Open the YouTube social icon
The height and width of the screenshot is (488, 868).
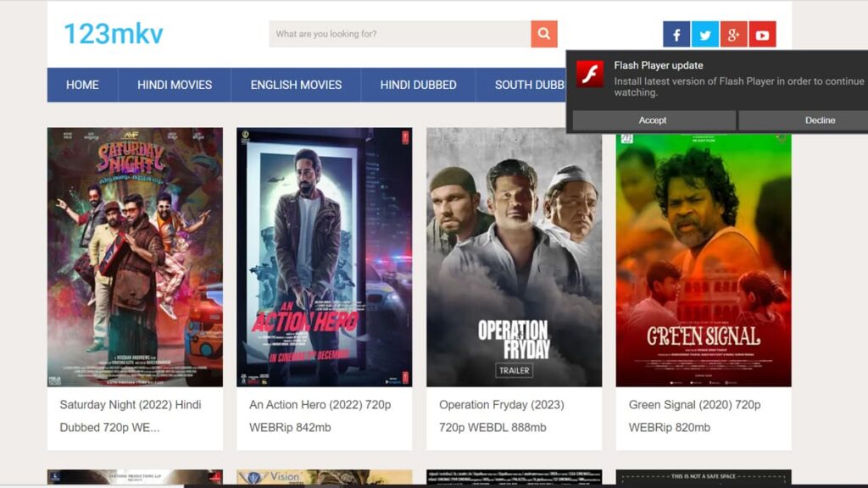pyautogui.click(x=762, y=35)
